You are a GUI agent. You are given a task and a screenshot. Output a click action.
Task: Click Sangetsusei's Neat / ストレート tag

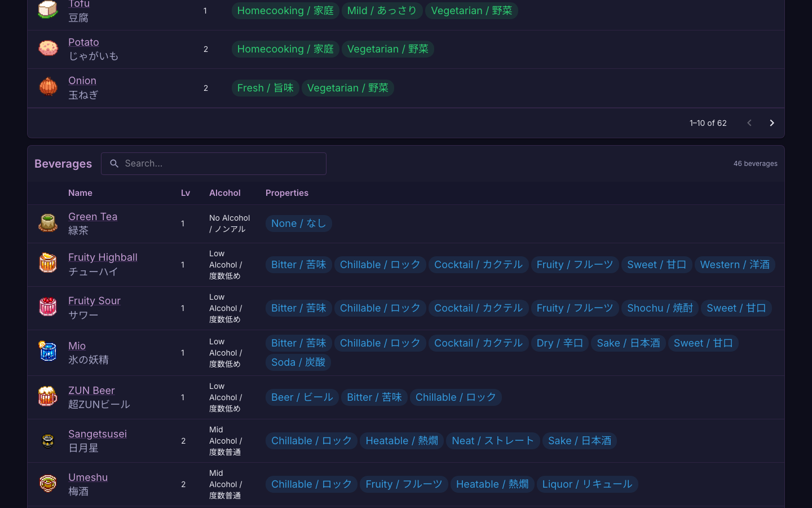coord(493,441)
